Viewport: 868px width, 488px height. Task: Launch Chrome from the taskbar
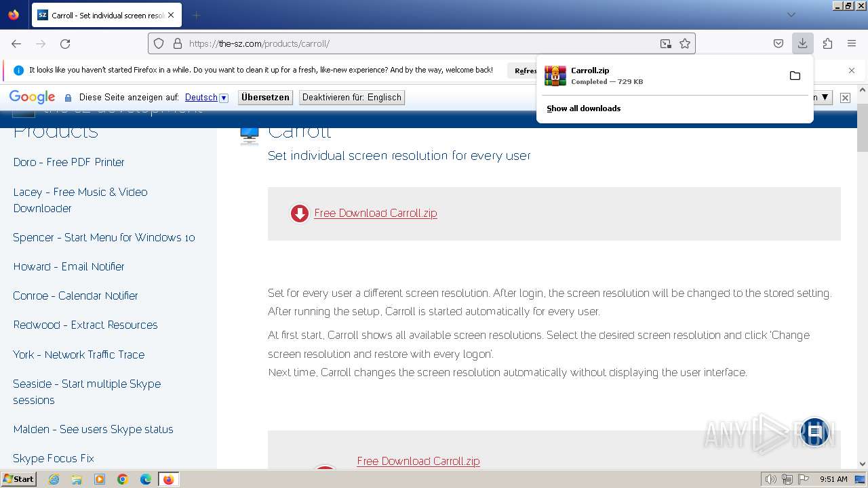pyautogui.click(x=123, y=479)
